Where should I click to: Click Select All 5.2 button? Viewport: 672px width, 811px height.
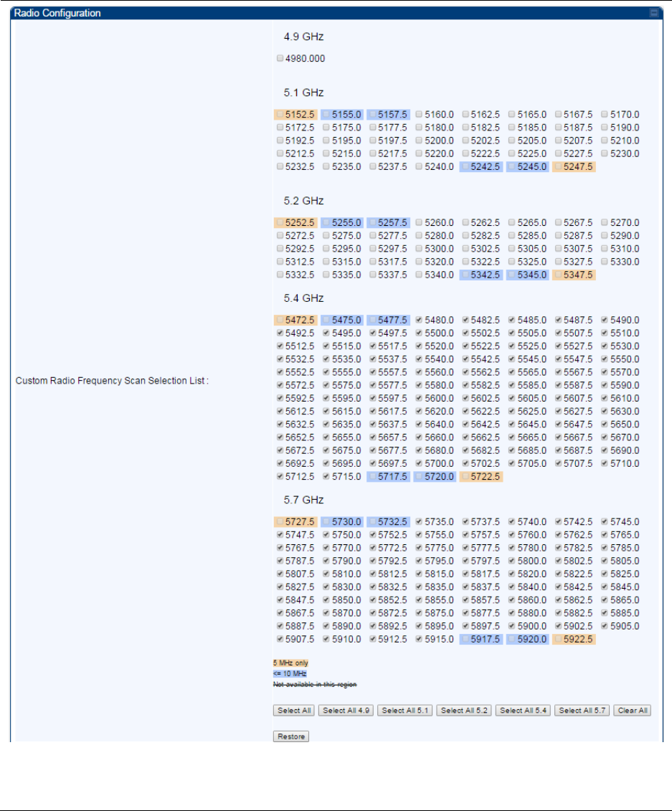pos(464,711)
